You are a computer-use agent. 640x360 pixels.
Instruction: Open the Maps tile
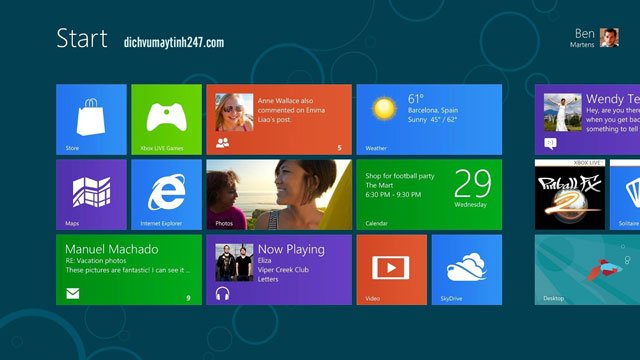(x=91, y=194)
